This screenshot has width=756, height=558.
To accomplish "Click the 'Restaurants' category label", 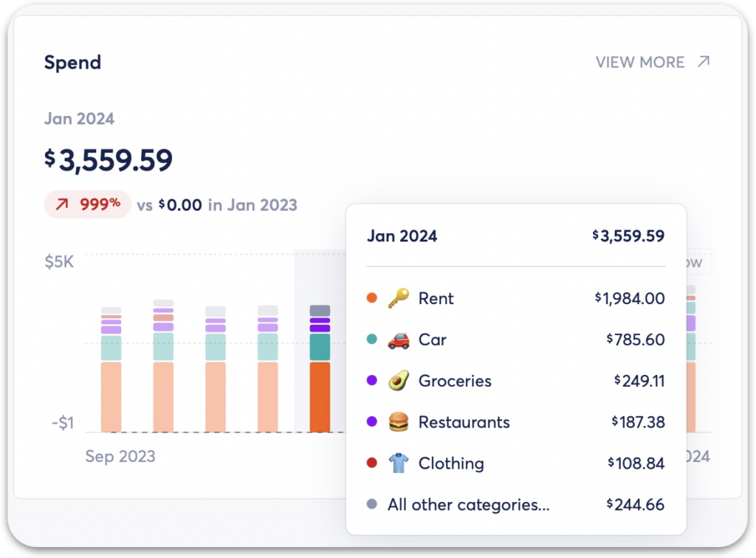I will click(464, 422).
